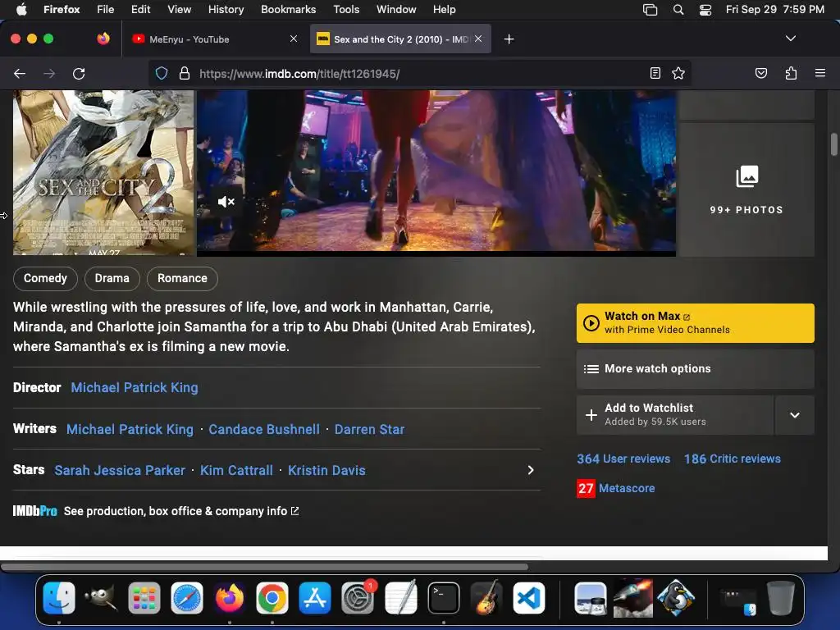Screen dimensions: 840x630
Task: Click the site security padlock icon
Action: [x=185, y=73]
